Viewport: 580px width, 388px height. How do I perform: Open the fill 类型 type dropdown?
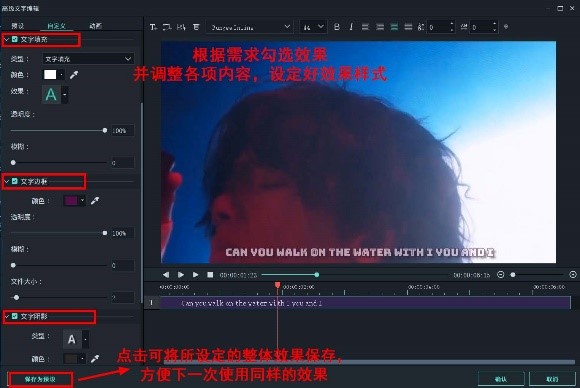click(88, 59)
